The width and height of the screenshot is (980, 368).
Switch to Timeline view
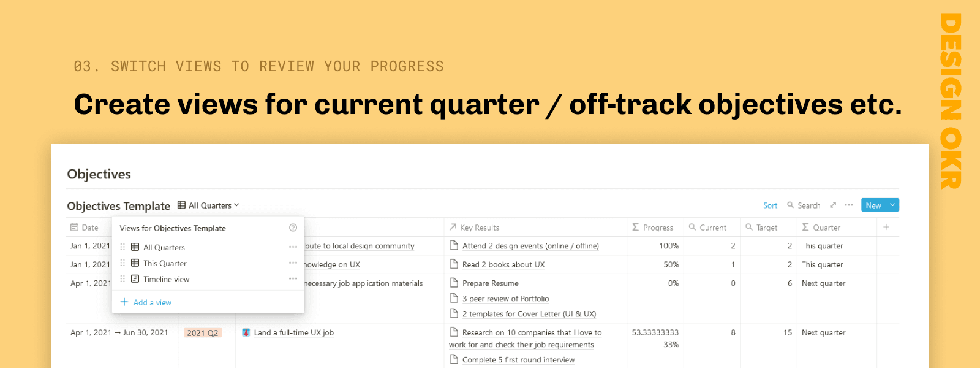pyautogui.click(x=166, y=279)
